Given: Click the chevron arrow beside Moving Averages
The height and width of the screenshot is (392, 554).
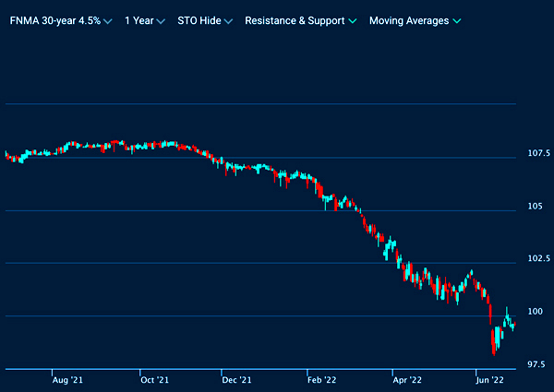Looking at the screenshot, I should pos(457,21).
